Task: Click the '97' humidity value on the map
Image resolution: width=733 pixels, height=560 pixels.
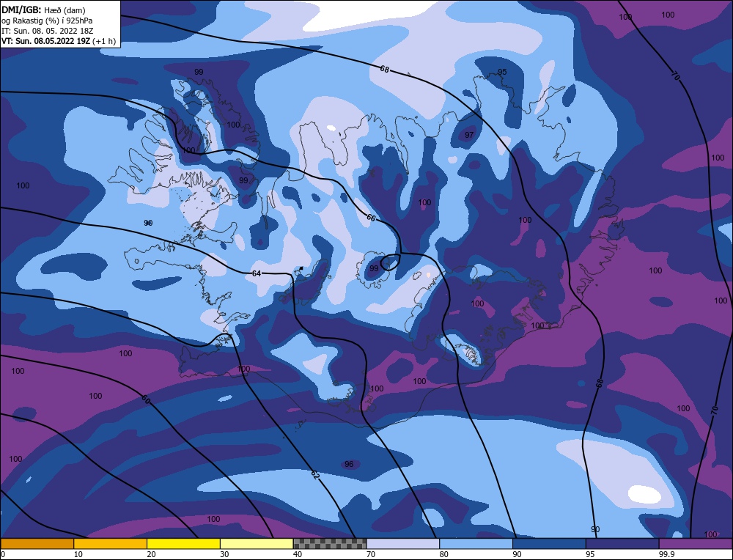Action: tap(469, 135)
